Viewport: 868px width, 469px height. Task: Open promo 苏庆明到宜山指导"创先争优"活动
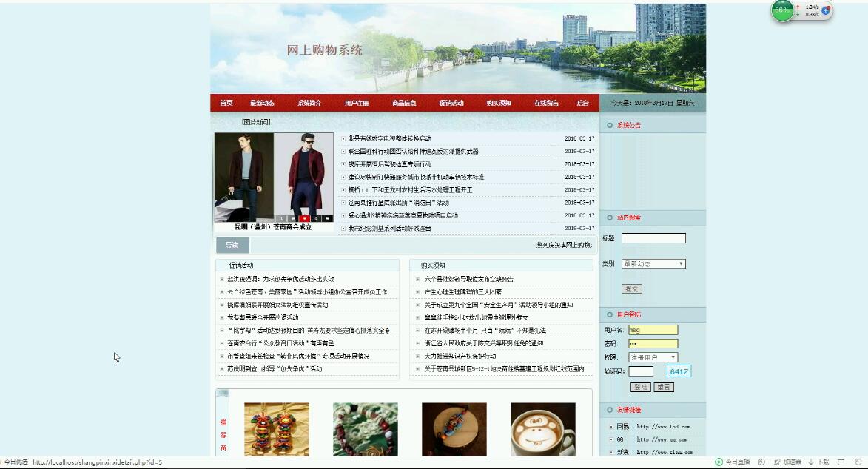275,369
